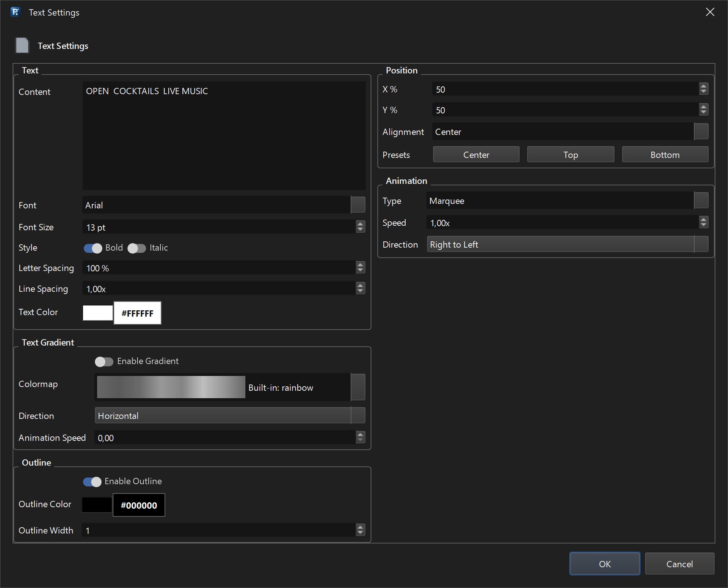Click the Bottom preset button
Image resolution: width=728 pixels, height=588 pixels.
[x=665, y=154]
